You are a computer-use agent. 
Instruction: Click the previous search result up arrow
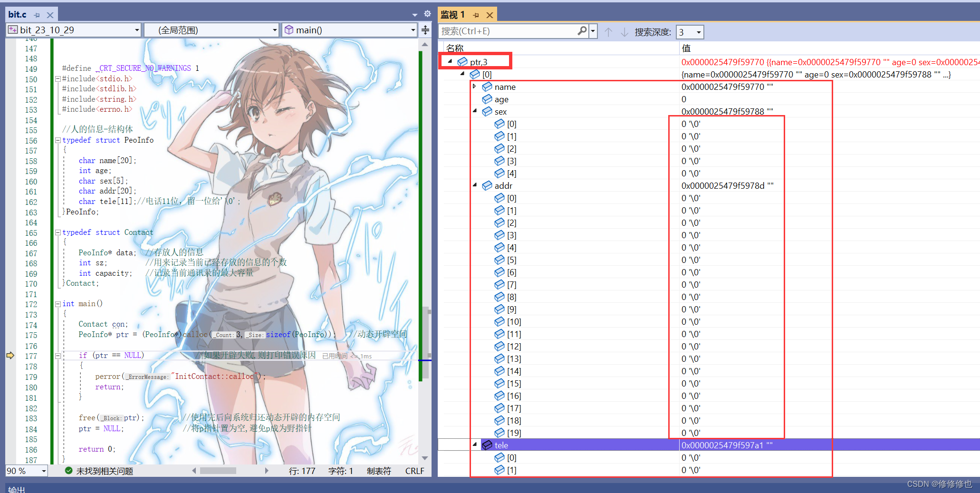pos(608,32)
